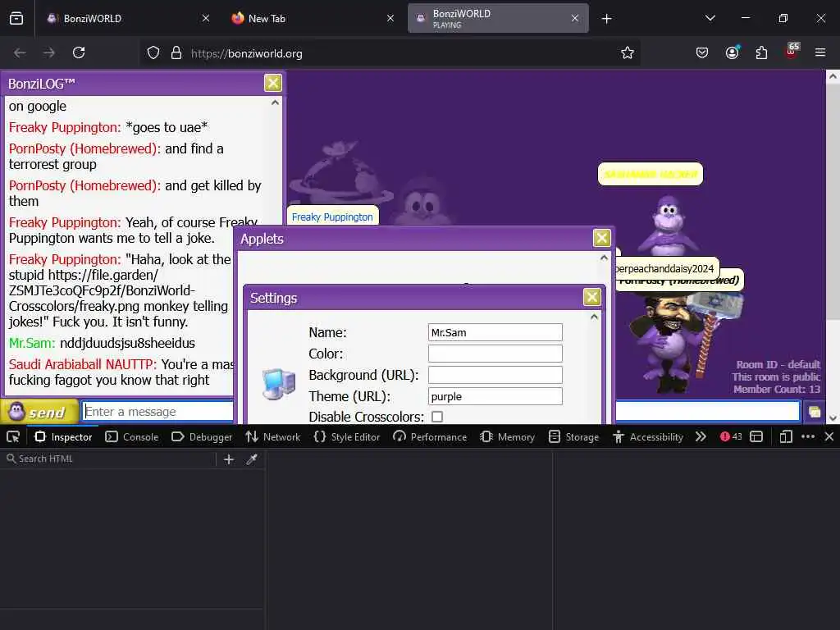Reload the current page
Image resolution: width=840 pixels, height=630 pixels.
(79, 53)
